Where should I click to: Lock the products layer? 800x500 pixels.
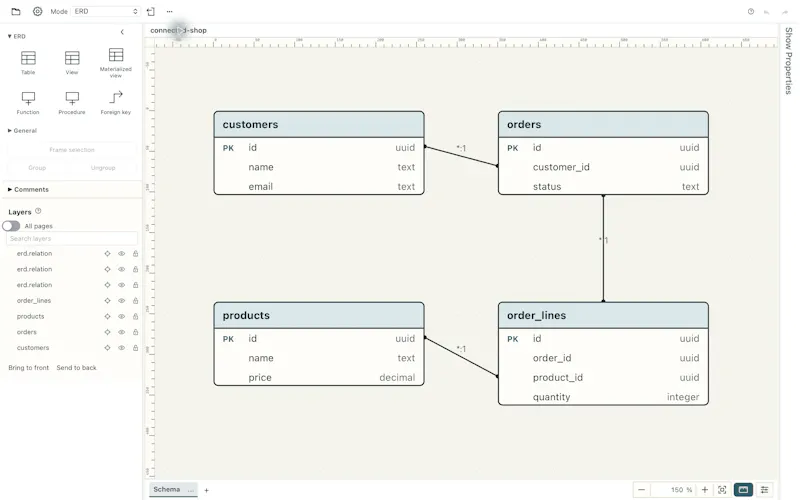pyautogui.click(x=135, y=316)
